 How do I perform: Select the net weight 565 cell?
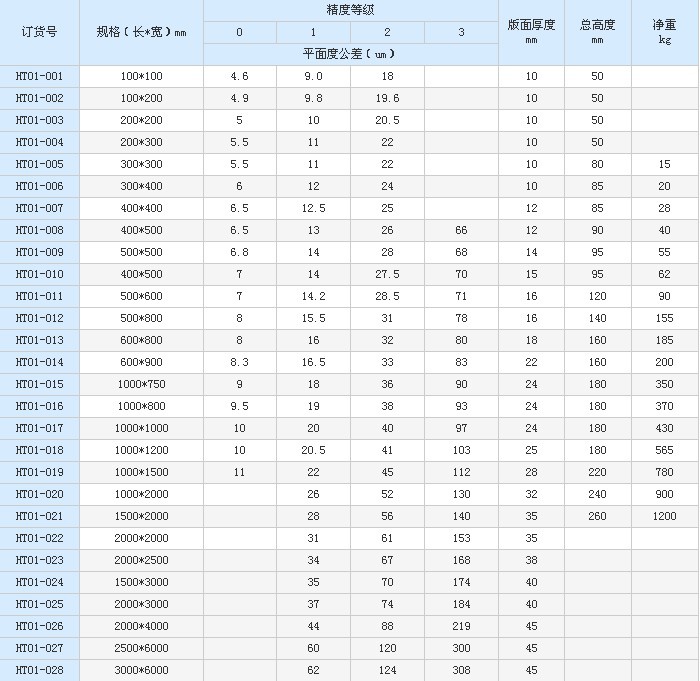pyautogui.click(x=665, y=450)
